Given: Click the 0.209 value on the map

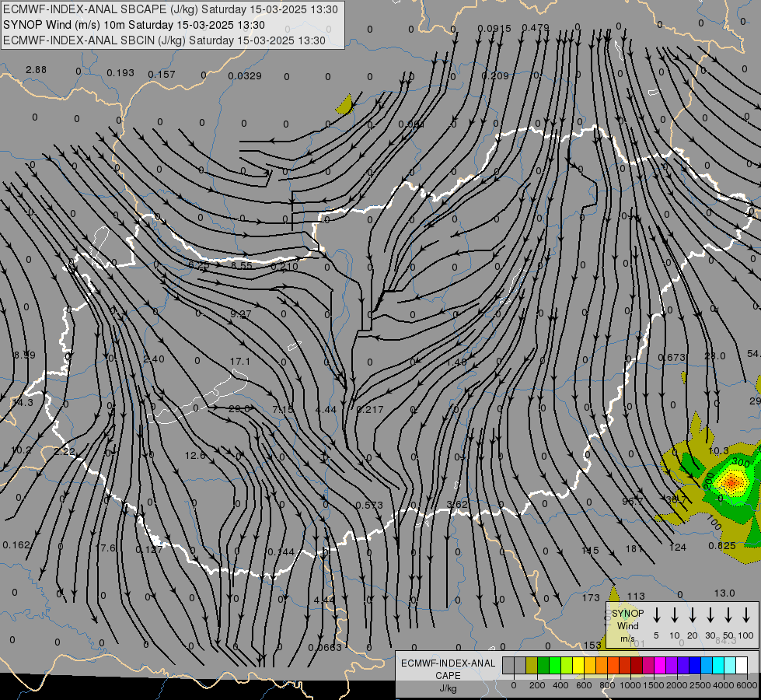Looking at the screenshot, I should (495, 75).
